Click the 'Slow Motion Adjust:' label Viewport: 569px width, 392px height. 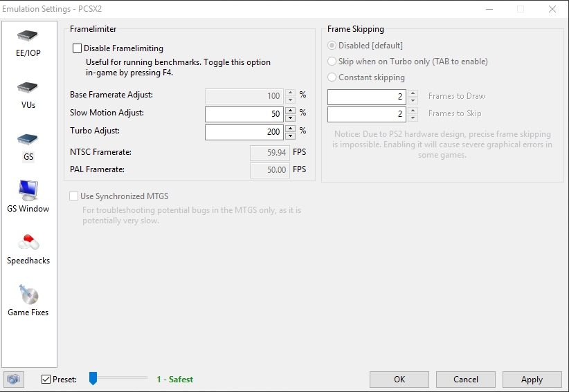107,112
